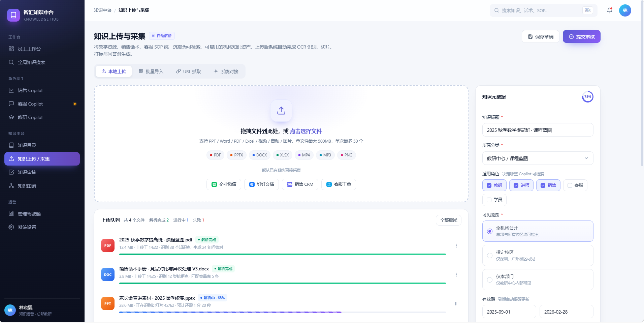Open 教研 Copilot from the sidebar
Viewport: 644px width, 323px height.
pyautogui.click(x=42, y=117)
